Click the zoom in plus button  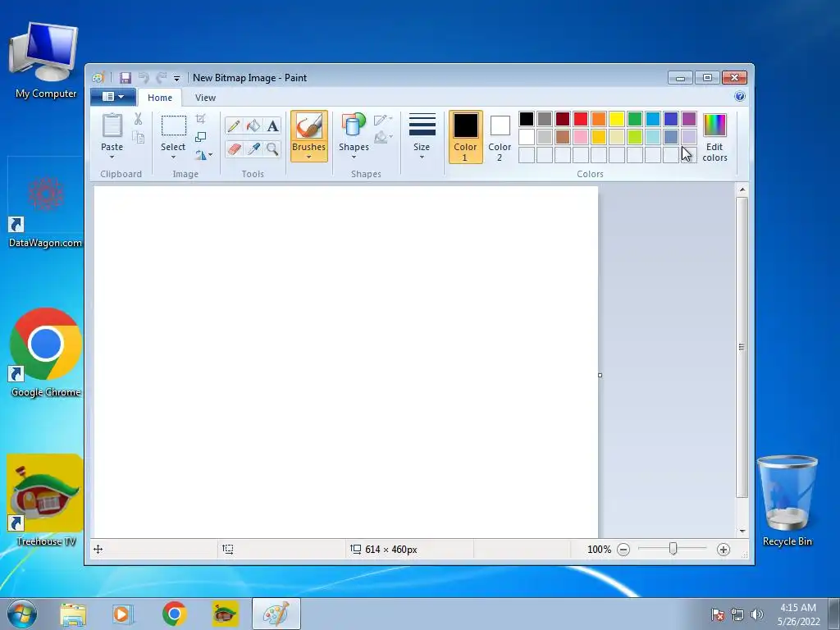tap(724, 550)
